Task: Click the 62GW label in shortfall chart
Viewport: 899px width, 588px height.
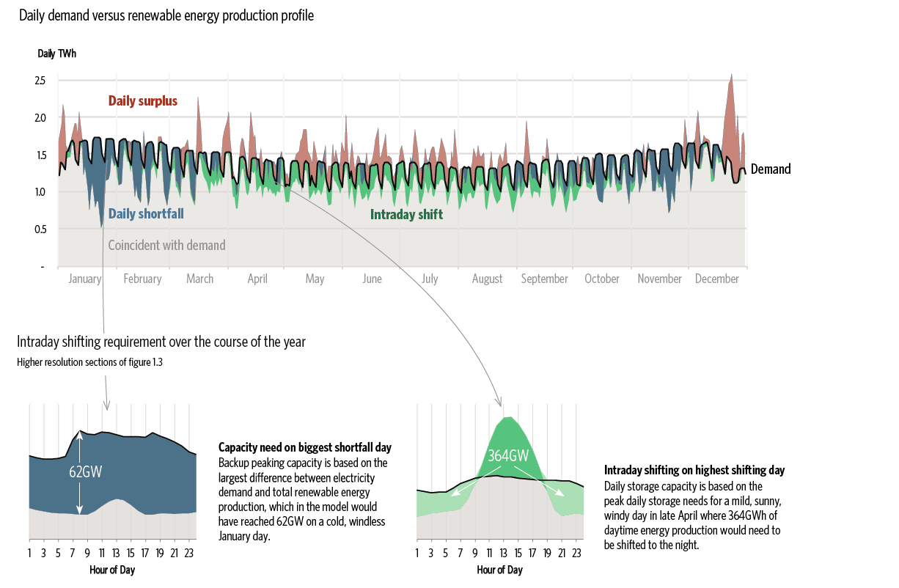Action: 86,471
